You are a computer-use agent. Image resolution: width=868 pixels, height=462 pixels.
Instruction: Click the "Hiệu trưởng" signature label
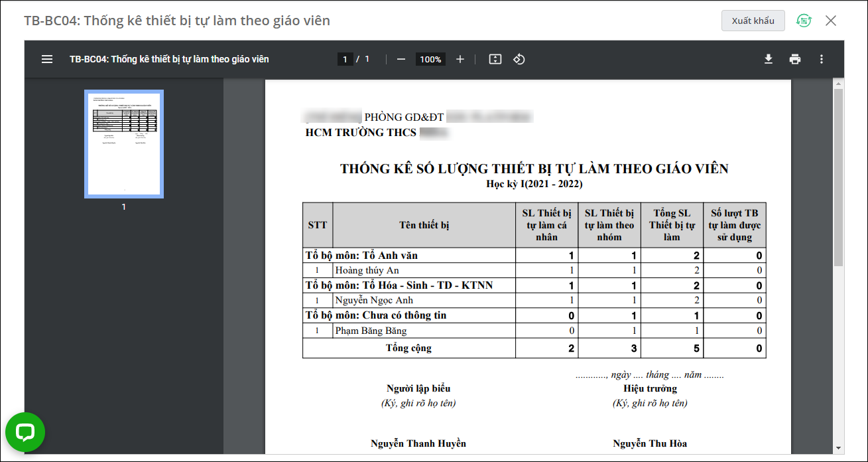650,388
